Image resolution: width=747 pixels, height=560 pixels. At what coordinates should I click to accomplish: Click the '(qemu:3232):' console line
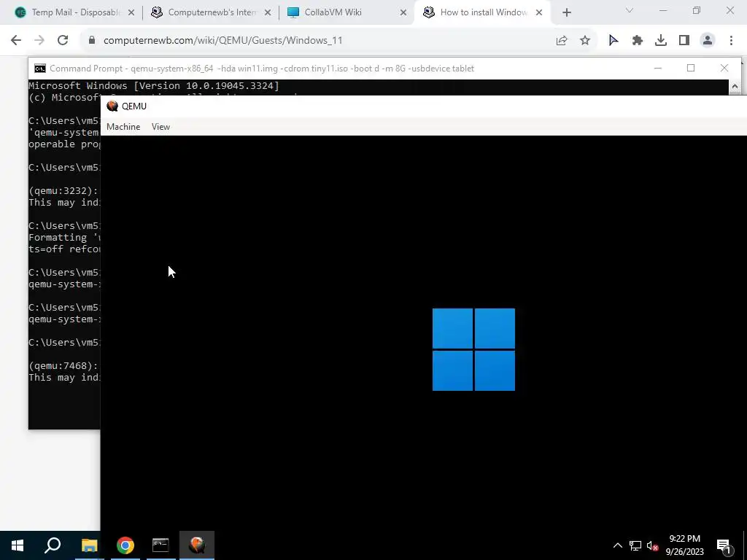[64, 190]
